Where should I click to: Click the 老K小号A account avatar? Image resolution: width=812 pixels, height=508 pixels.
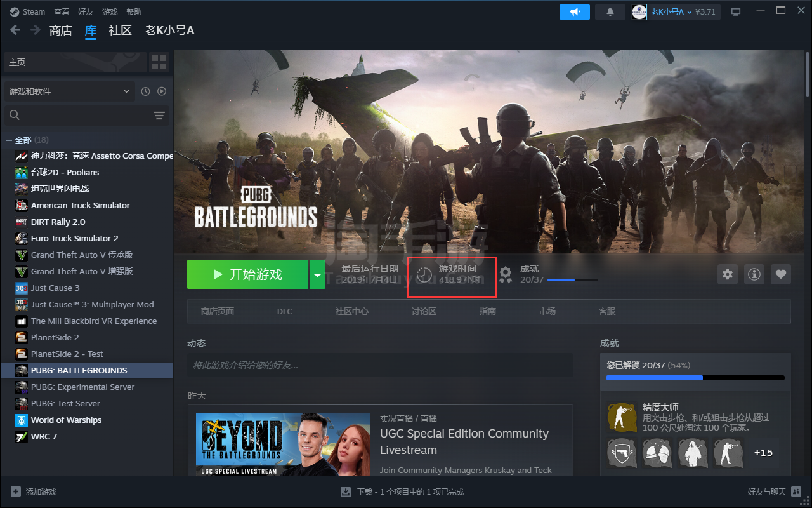pos(639,11)
